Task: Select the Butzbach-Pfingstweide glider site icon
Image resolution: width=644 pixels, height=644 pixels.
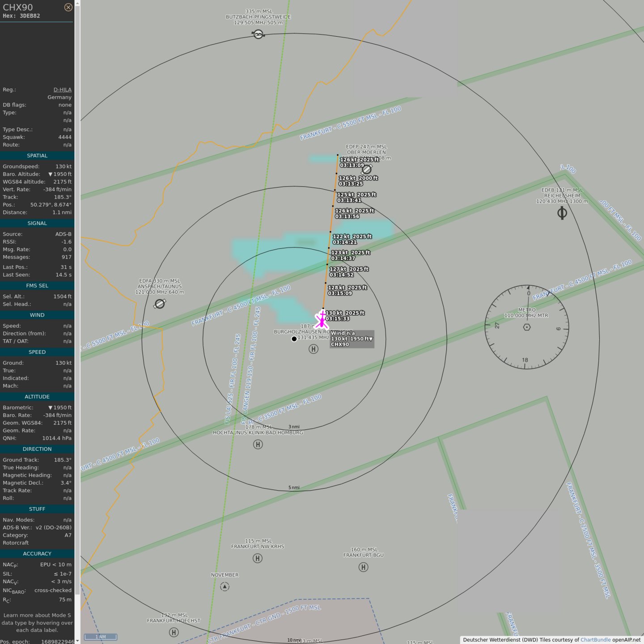Action: tap(258, 34)
